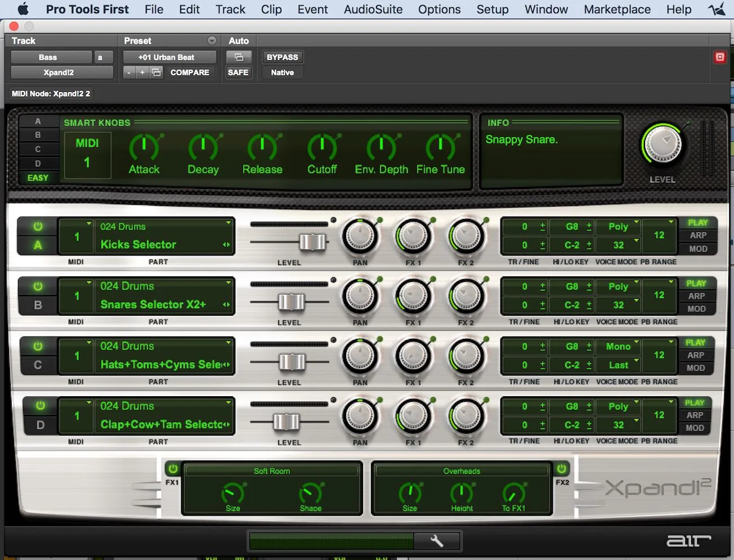Click the Release smart knob

tap(262, 147)
